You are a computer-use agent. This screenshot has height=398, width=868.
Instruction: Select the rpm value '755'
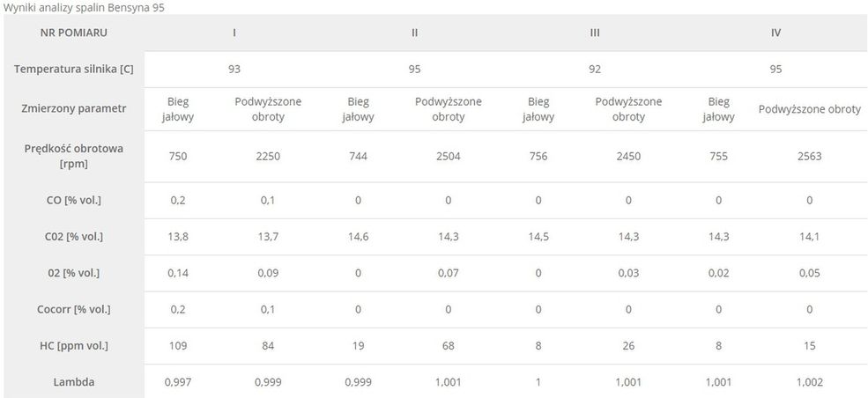718,157
